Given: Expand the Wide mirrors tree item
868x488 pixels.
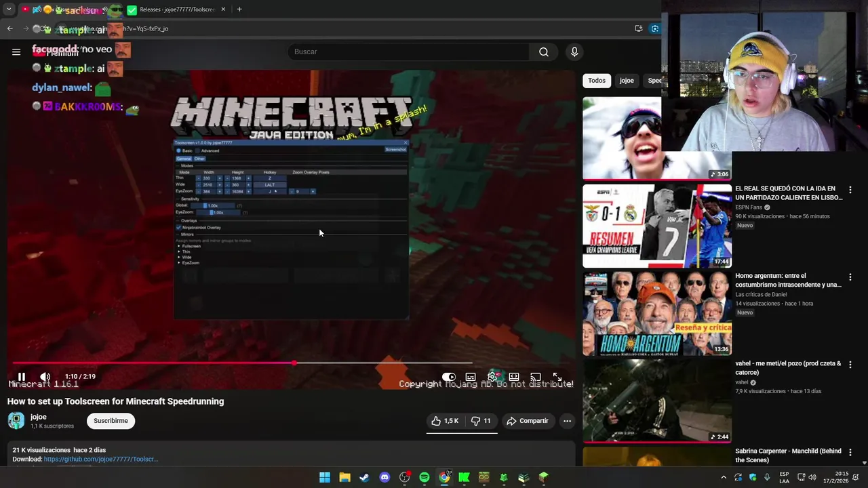Looking at the screenshot, I should click(x=179, y=257).
